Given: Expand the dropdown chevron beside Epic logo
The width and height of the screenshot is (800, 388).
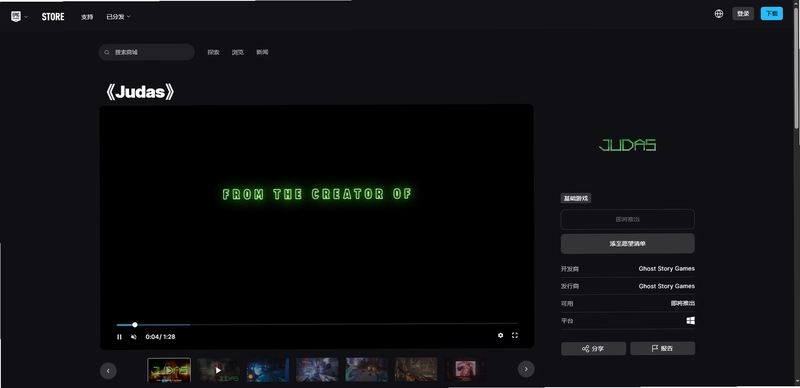Looking at the screenshot, I should [x=26, y=17].
